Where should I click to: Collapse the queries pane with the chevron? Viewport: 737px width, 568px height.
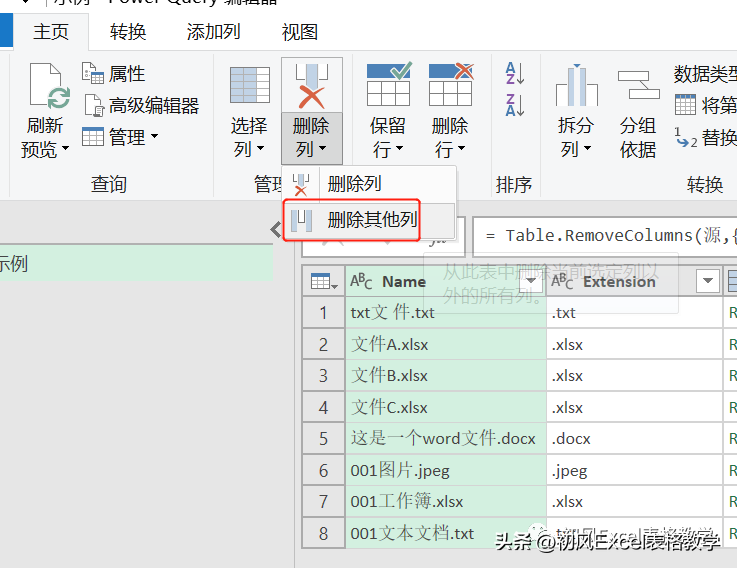click(276, 229)
